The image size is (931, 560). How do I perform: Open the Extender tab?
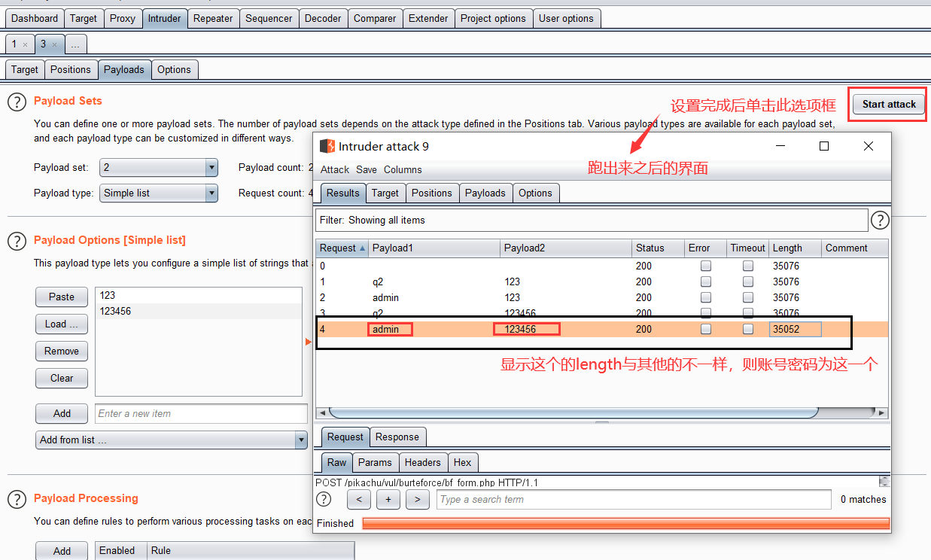[428, 18]
